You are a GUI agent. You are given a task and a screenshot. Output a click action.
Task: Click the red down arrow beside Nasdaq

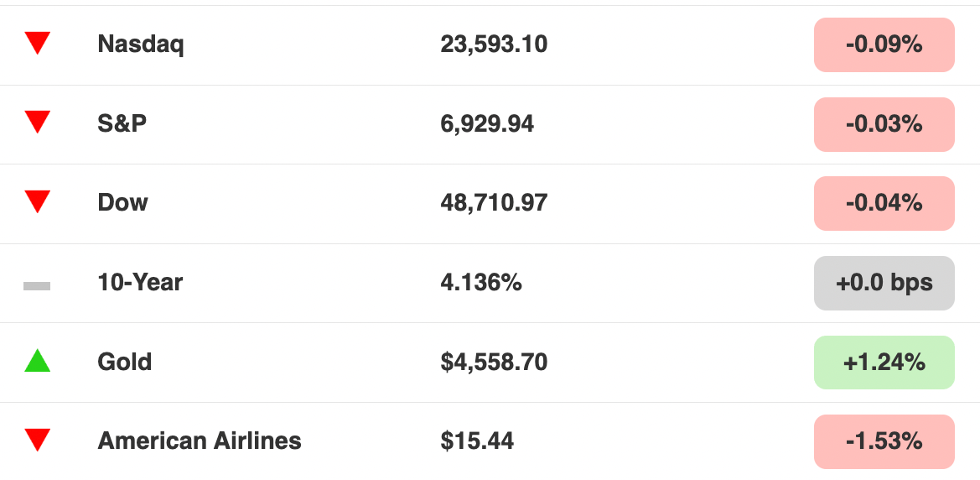37,44
